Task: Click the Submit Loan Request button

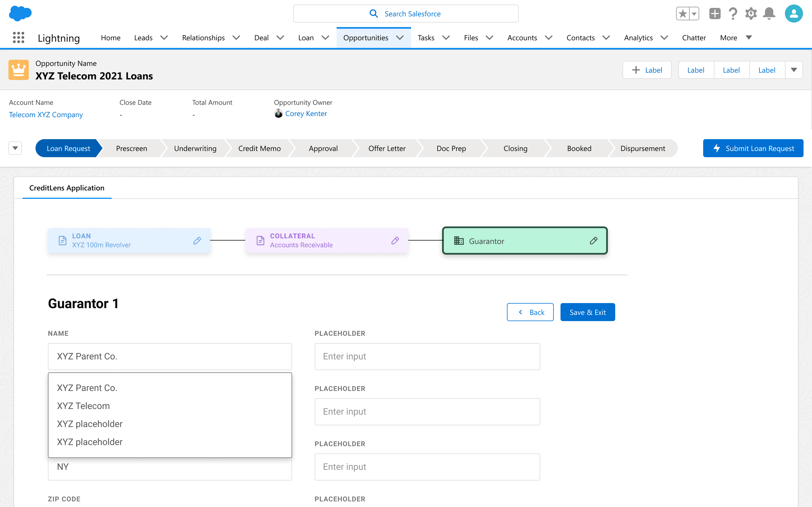Action: (x=753, y=148)
